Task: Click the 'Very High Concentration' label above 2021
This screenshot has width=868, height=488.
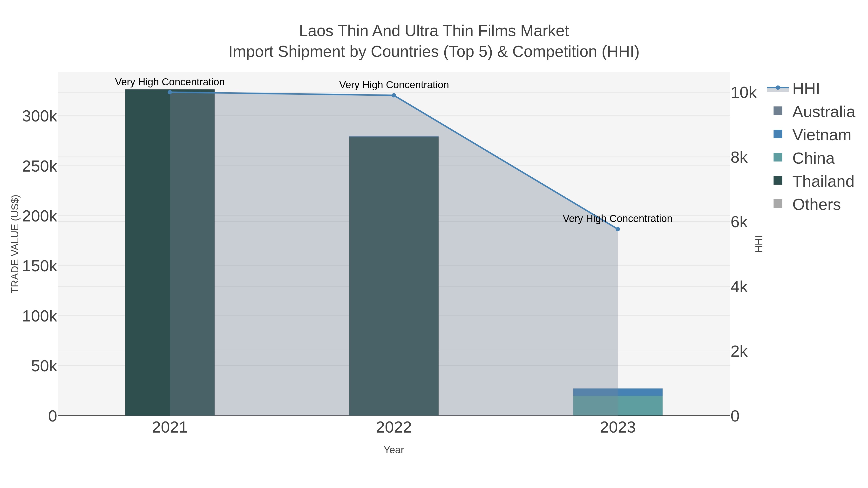Action: pos(170,82)
